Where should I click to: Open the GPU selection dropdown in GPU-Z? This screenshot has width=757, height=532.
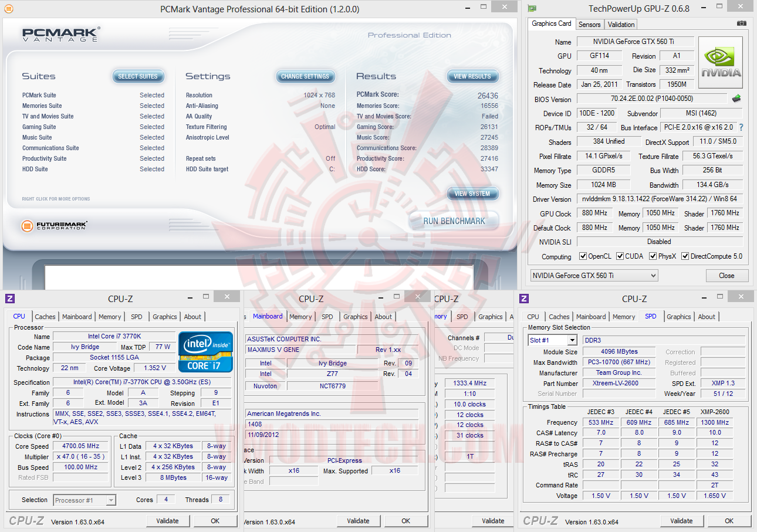pyautogui.click(x=594, y=276)
